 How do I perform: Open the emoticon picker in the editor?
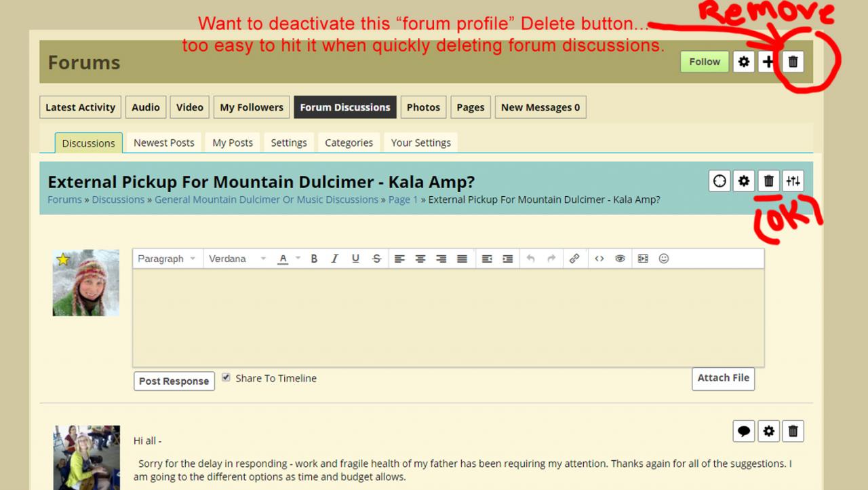point(664,259)
